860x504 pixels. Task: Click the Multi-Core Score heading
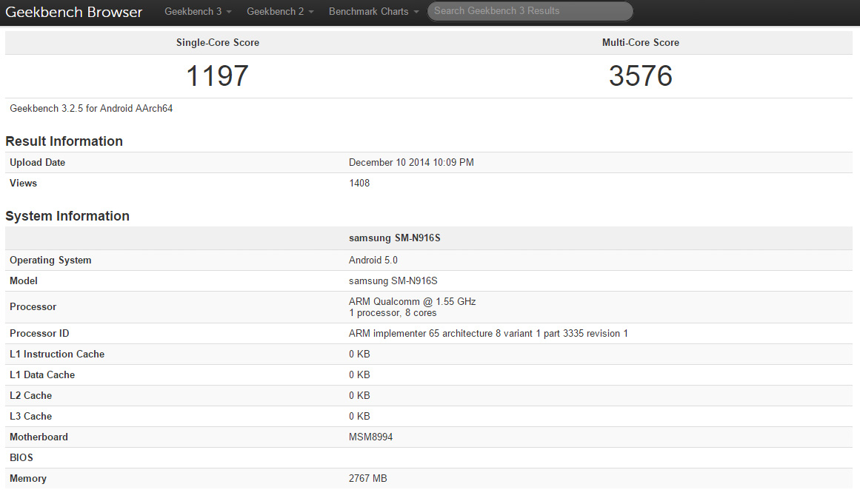(641, 43)
